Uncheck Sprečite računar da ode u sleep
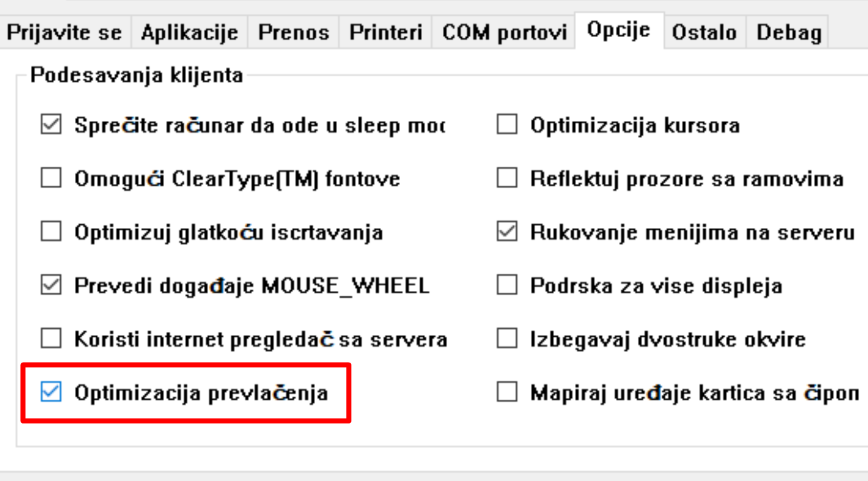This screenshot has height=481, width=868. tap(51, 125)
